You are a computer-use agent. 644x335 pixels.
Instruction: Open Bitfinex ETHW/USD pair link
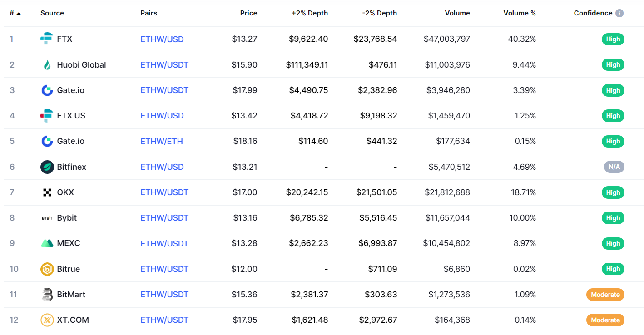(162, 167)
